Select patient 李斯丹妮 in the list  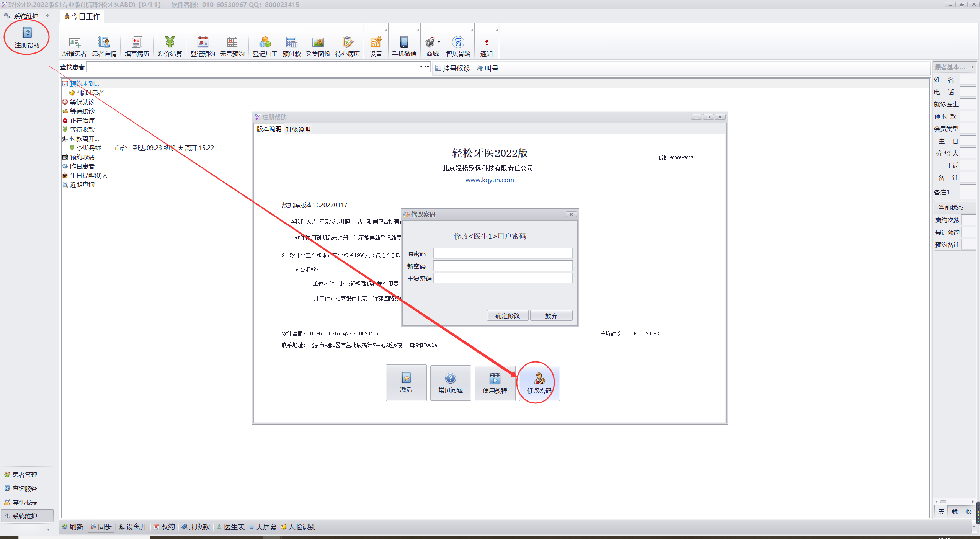coord(89,148)
